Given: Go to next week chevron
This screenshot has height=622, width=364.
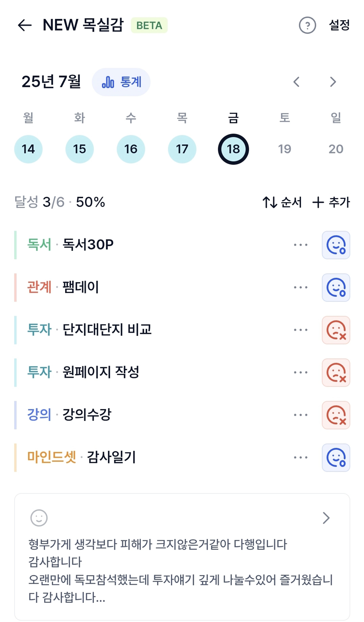Looking at the screenshot, I should click(333, 82).
